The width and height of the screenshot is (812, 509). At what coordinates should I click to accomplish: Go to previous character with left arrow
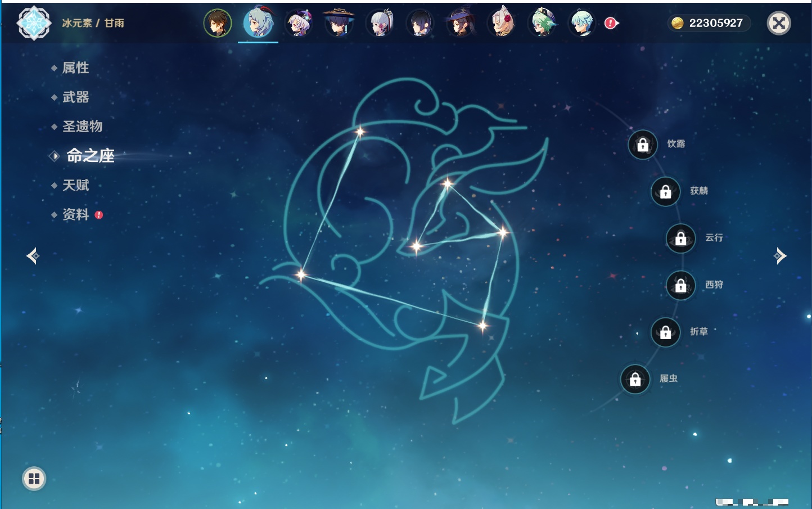(x=33, y=256)
